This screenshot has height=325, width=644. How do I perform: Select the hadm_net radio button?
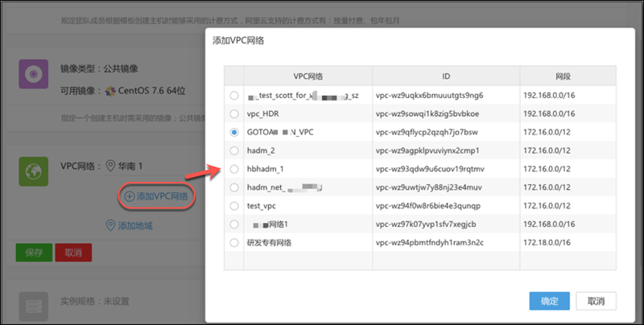234,187
